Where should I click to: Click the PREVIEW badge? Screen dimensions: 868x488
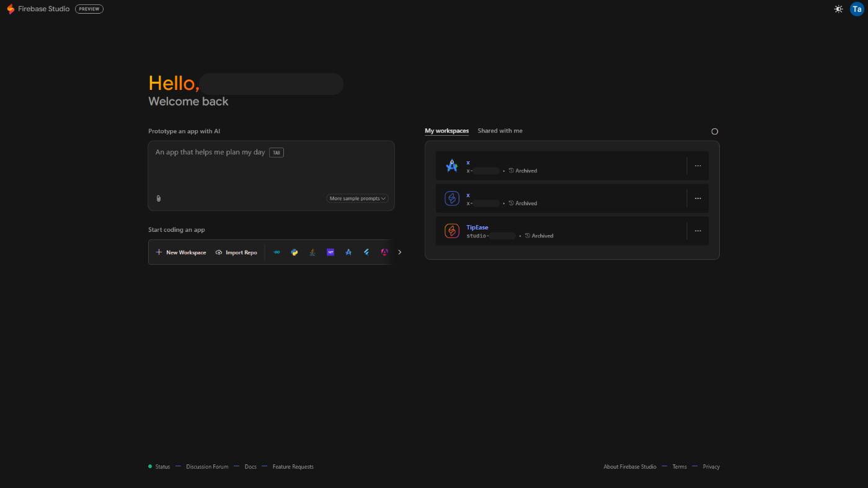[89, 9]
